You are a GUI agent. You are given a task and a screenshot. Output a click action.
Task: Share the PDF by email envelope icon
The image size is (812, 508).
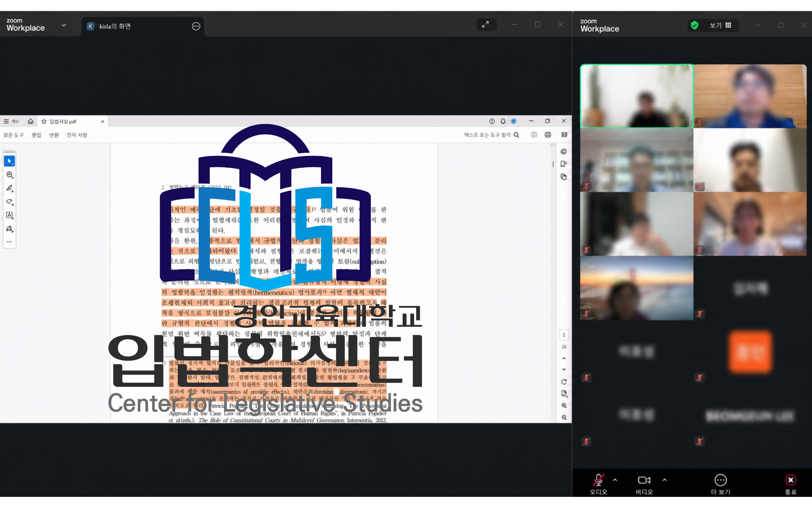(x=564, y=135)
